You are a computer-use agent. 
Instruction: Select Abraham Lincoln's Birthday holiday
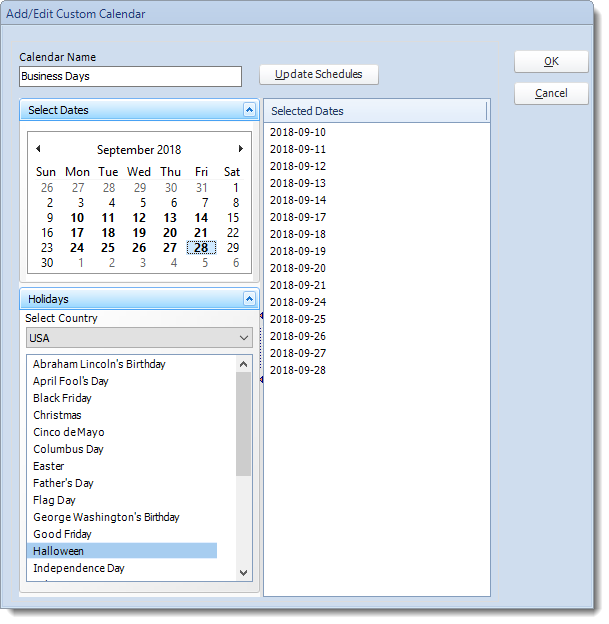pyautogui.click(x=100, y=365)
